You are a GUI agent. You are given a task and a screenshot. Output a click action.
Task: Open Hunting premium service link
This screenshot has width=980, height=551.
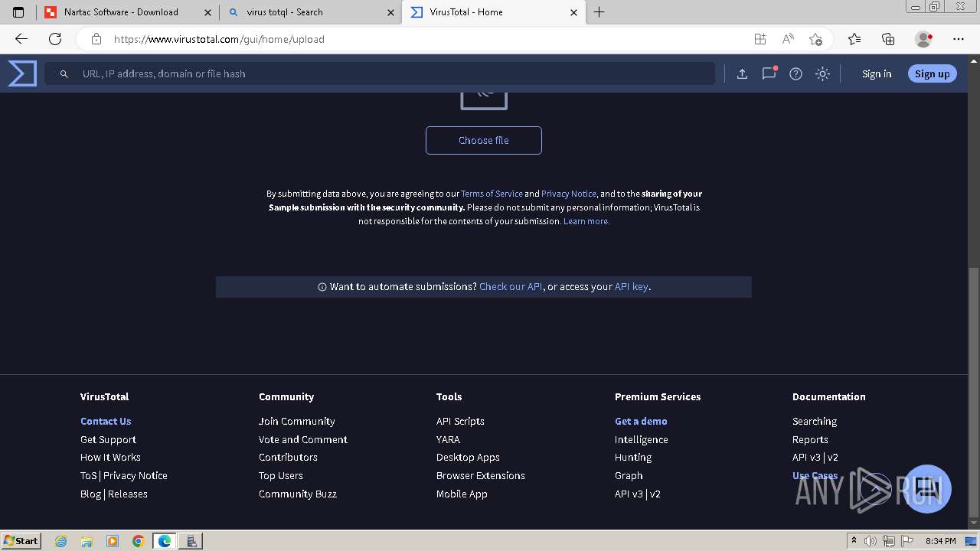click(633, 457)
